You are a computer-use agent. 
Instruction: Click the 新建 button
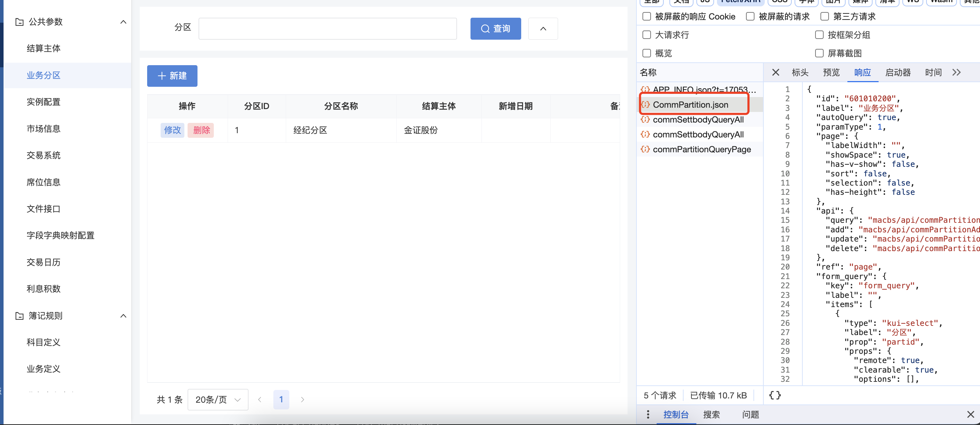tap(172, 76)
